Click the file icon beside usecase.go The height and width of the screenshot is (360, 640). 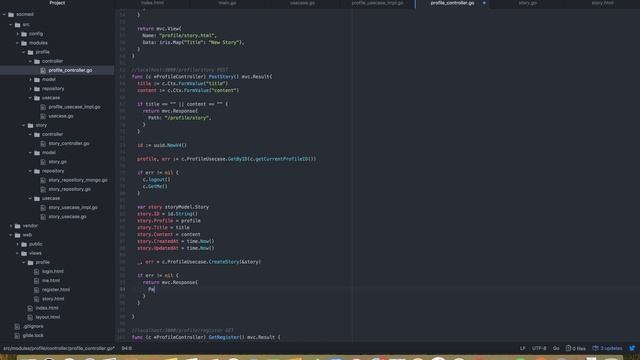[x=43, y=116]
